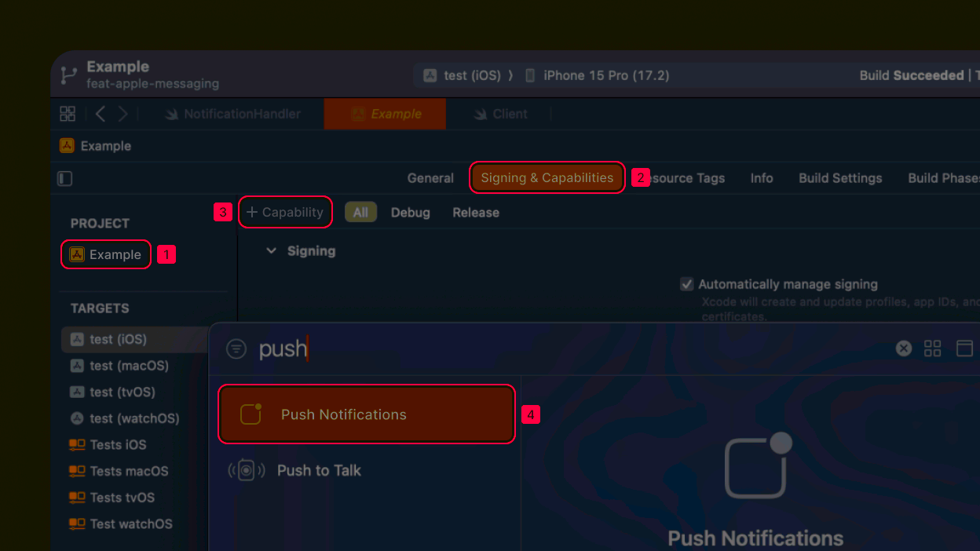
Task: Enable Automatically manage signing
Action: 686,284
